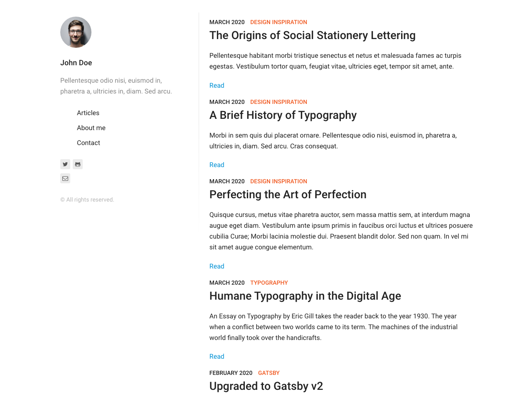Open the About me page

pos(91,128)
